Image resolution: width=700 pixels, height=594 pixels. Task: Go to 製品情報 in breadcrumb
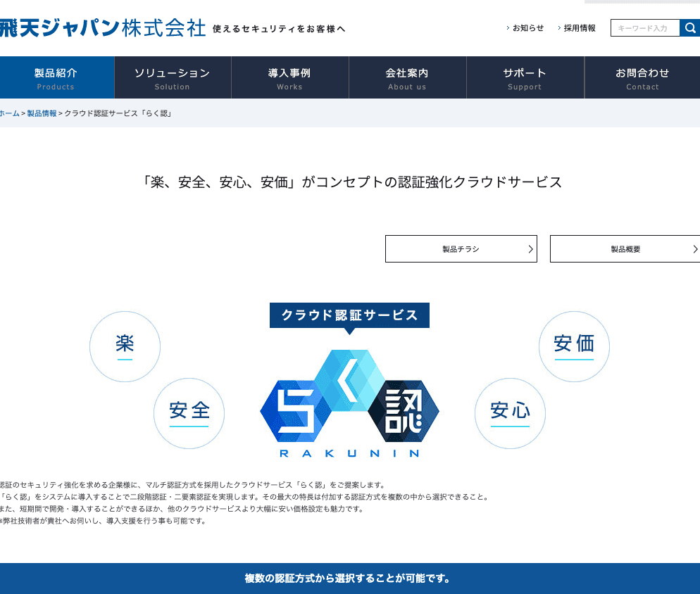coord(42,113)
